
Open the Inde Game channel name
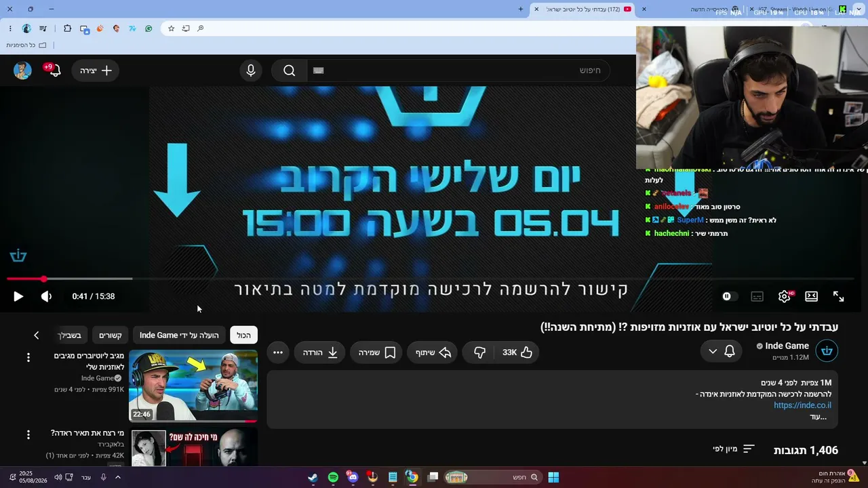click(787, 346)
